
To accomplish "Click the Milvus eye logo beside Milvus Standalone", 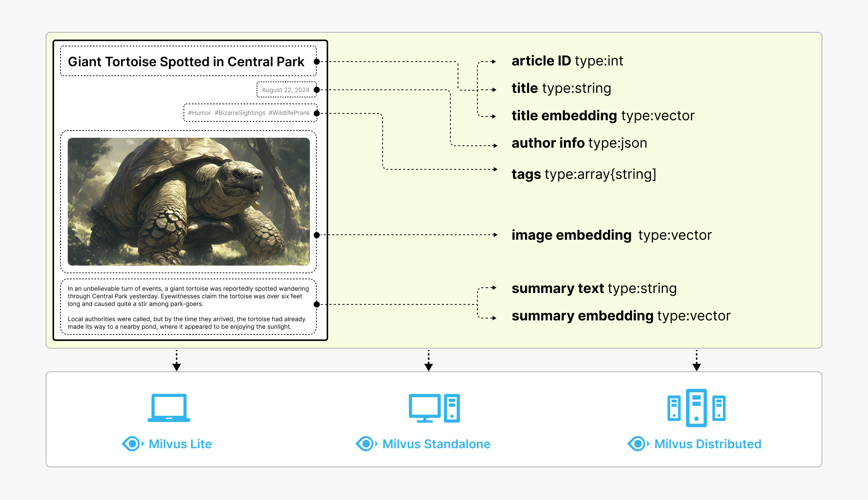I will (x=366, y=444).
